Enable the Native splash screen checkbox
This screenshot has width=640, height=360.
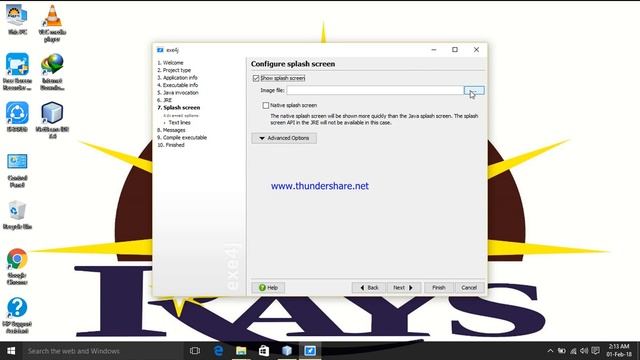(x=266, y=105)
